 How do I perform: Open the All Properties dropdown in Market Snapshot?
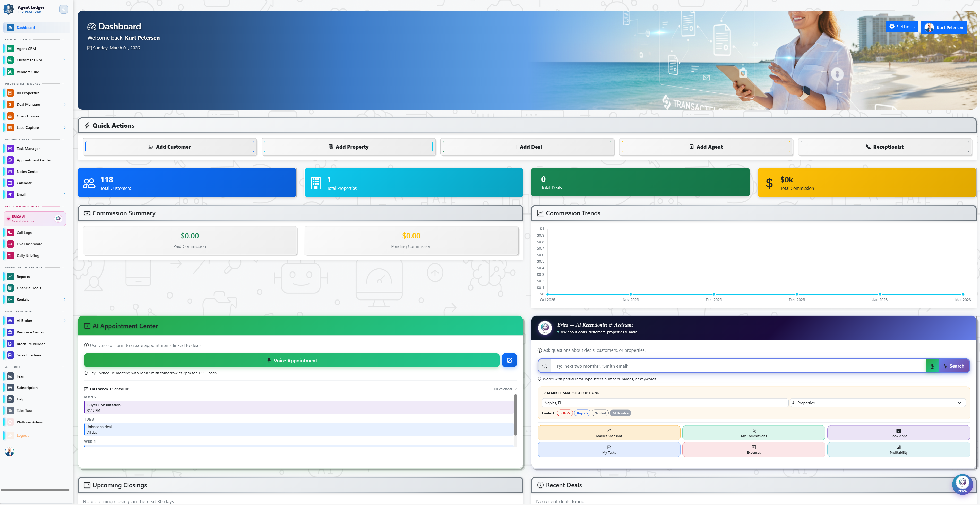click(x=876, y=403)
